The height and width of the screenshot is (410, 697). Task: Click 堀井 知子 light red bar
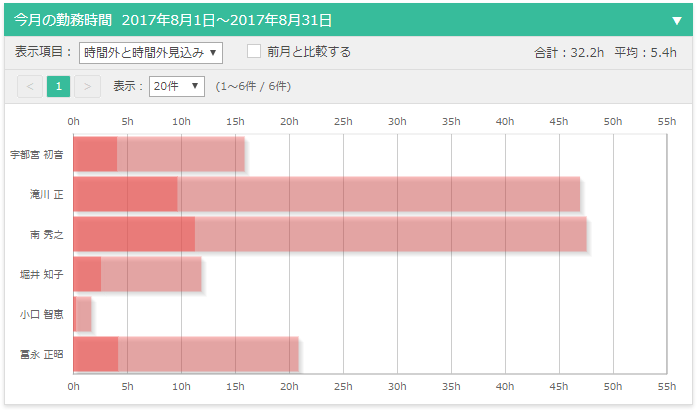(151, 274)
